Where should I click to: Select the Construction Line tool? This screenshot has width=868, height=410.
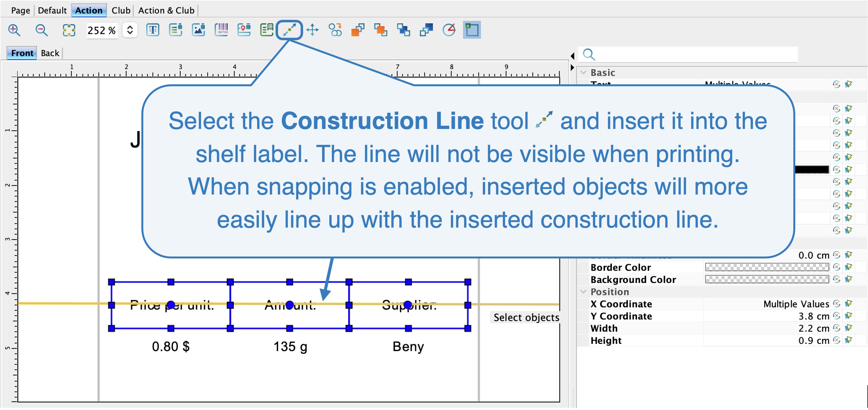[289, 30]
